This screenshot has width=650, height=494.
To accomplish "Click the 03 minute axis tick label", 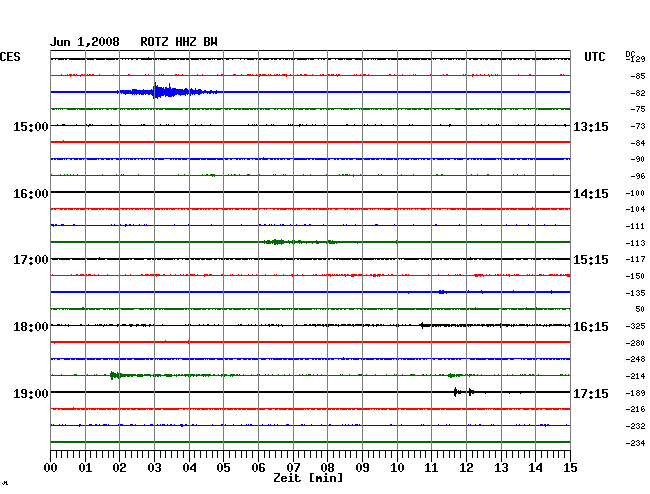I will coord(155,467).
